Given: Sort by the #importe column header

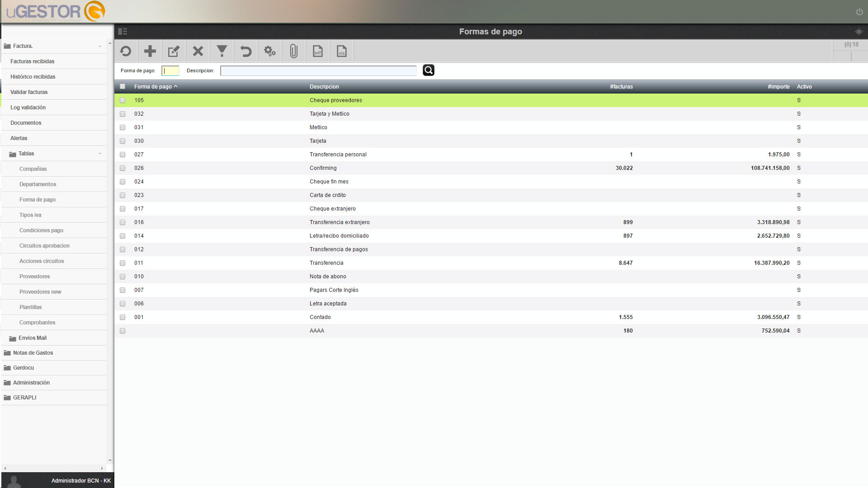Looking at the screenshot, I should click(x=778, y=87).
